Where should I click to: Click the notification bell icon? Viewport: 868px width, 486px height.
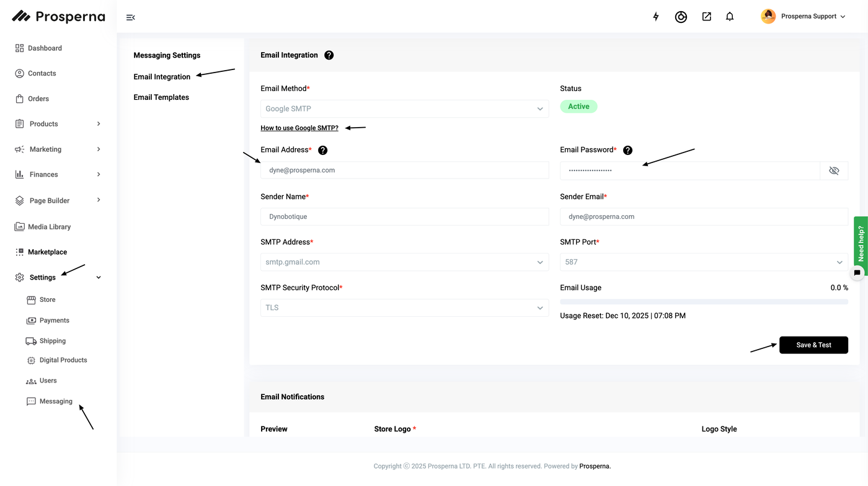coord(730,17)
